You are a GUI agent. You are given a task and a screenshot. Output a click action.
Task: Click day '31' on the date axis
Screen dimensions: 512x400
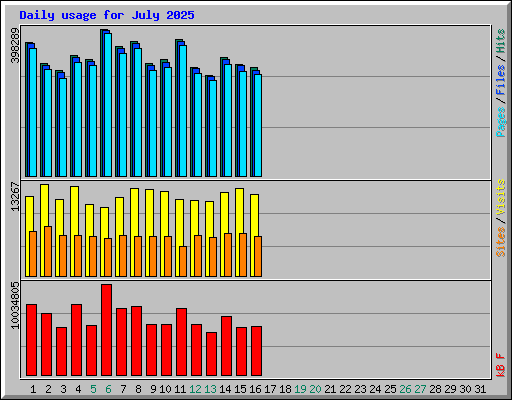point(480,389)
